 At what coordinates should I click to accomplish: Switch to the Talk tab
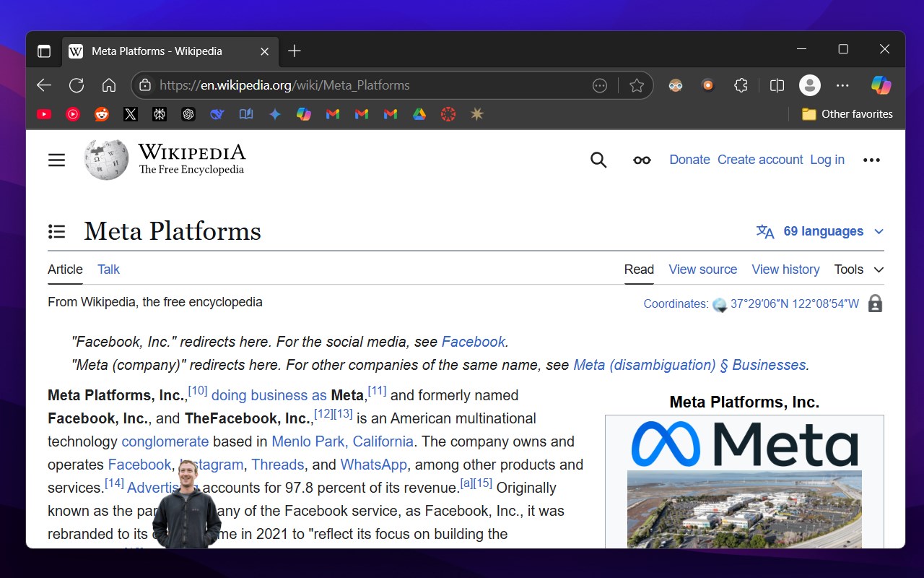(x=108, y=269)
